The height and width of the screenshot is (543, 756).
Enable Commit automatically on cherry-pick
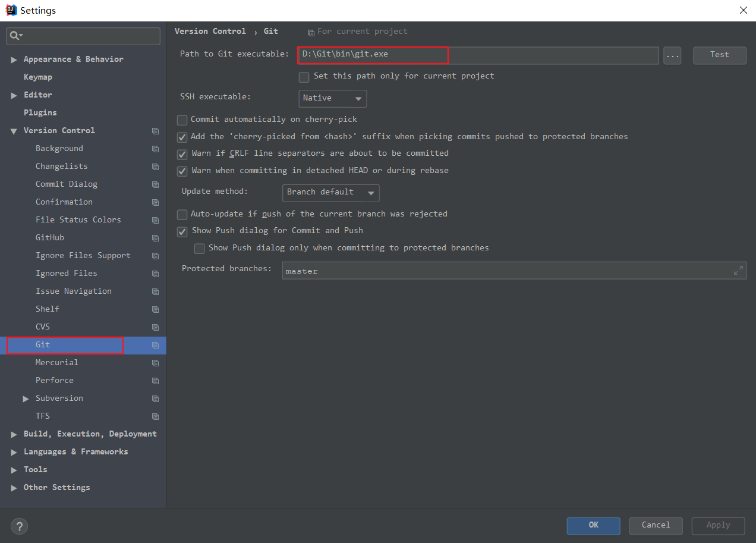coord(182,120)
